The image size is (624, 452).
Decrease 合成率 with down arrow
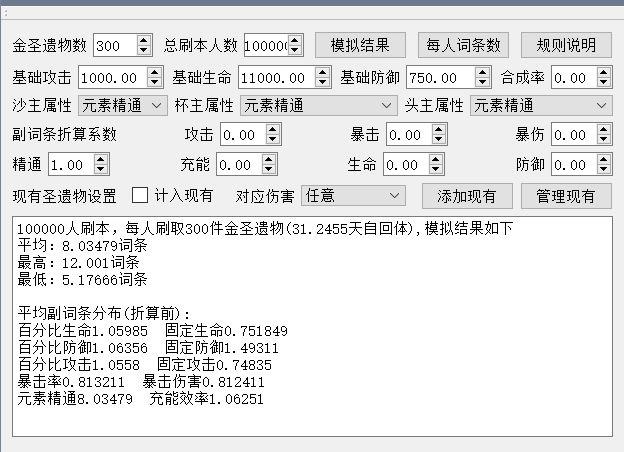(603, 82)
